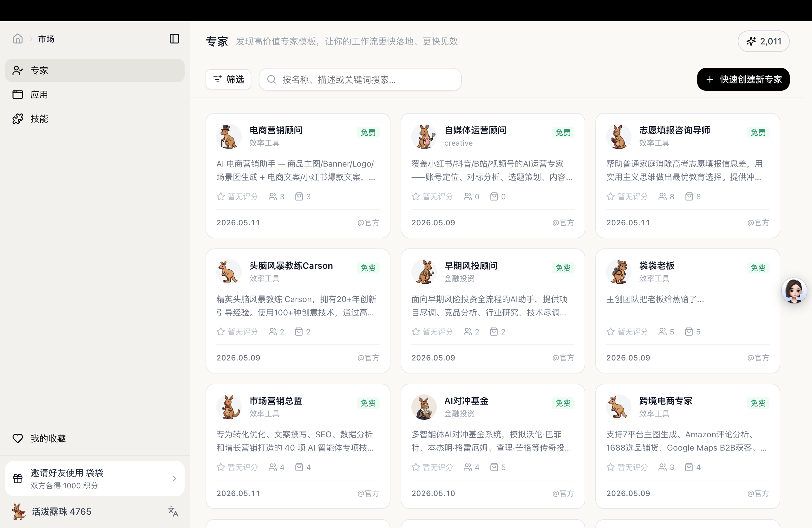812x528 pixels.
Task: Click the magnifier icon in search box
Action: coord(272,80)
